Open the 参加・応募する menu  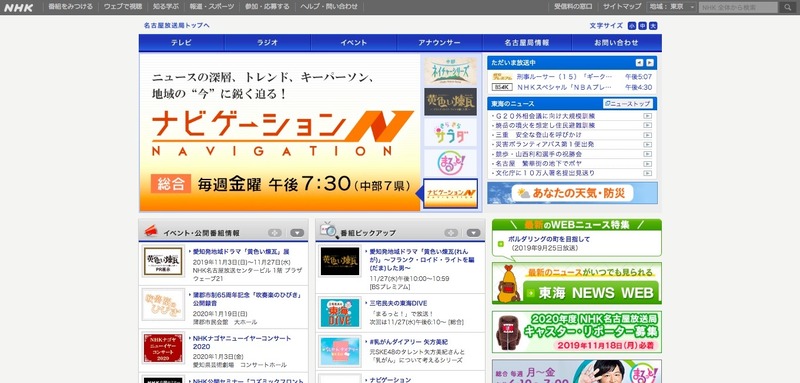coord(267,7)
